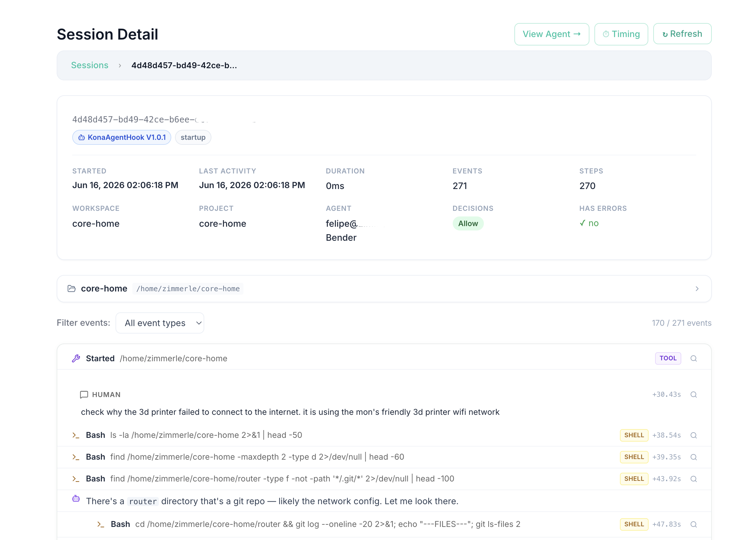Click the session ID breadcrumb item
Viewport: 756px width, 540px height.
click(184, 65)
